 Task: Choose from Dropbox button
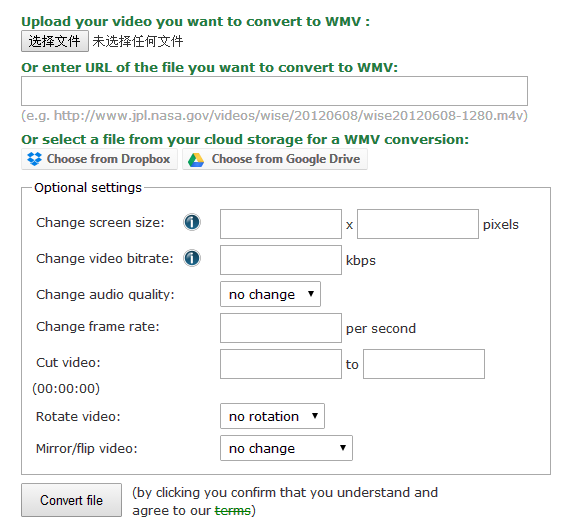(x=99, y=159)
